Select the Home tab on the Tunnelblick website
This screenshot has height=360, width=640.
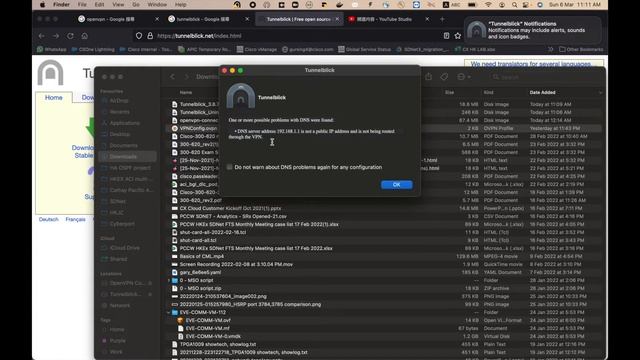pos(53,98)
